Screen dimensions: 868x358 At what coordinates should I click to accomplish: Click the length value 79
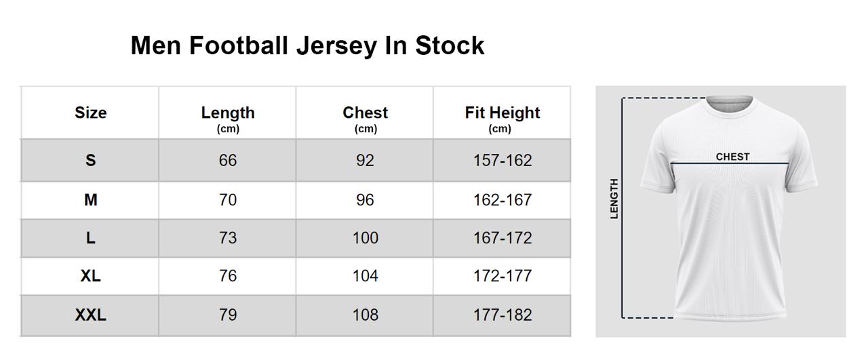pyautogui.click(x=228, y=315)
